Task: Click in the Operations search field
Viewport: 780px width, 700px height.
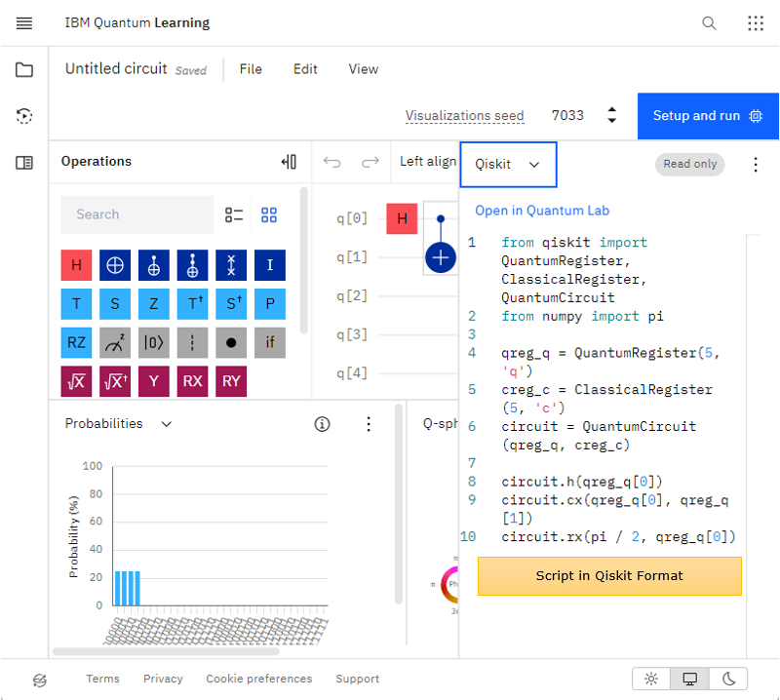Action: [137, 214]
